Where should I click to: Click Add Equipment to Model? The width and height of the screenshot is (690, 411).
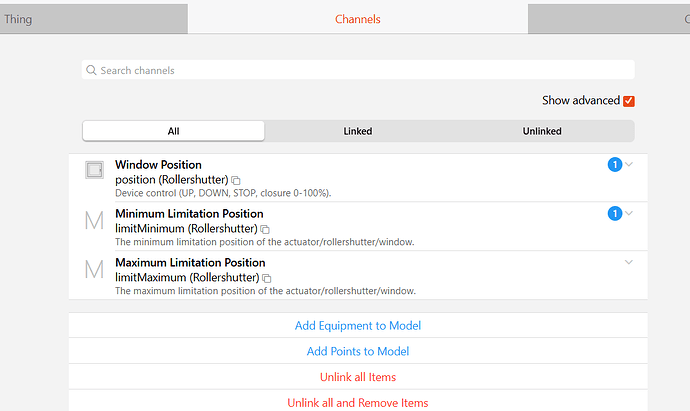point(357,326)
